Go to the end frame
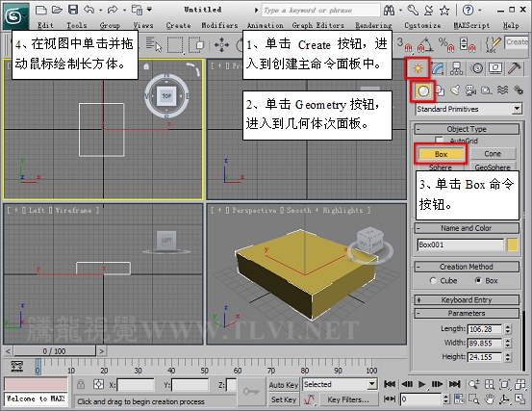 [x=454, y=384]
